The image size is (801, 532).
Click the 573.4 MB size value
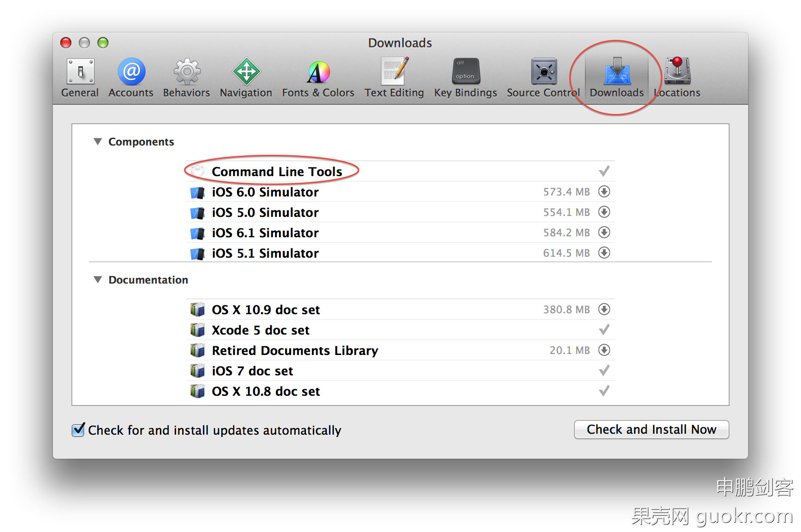566,192
